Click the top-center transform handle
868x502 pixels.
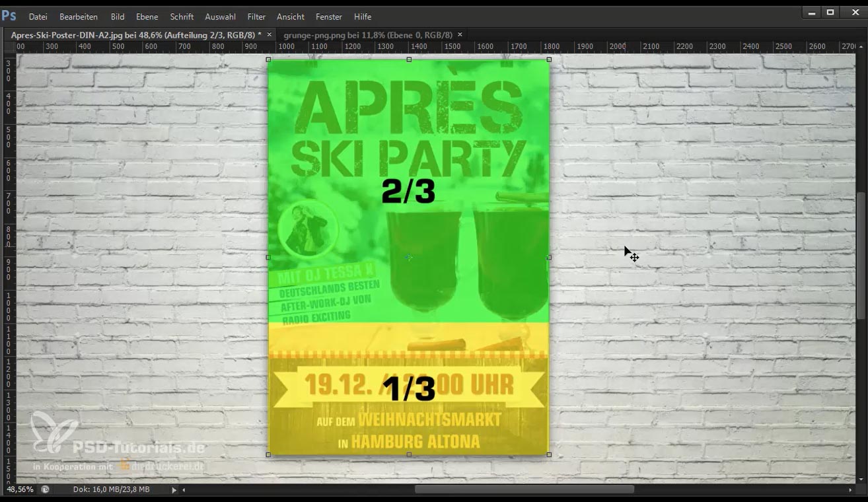(409, 59)
